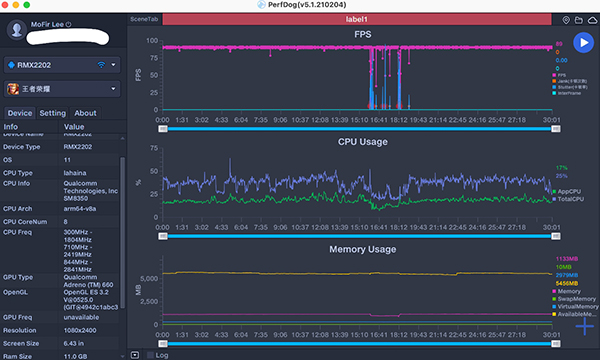The image size is (600, 360).
Task: Click the Memory Usage chart title
Action: (x=362, y=249)
